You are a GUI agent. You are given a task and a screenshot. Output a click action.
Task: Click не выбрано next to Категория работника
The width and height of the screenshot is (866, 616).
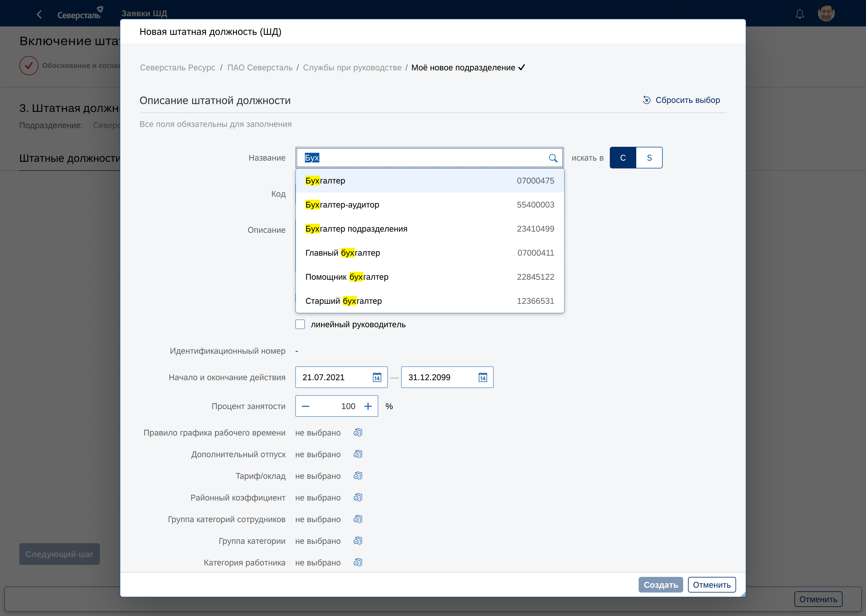(x=318, y=562)
